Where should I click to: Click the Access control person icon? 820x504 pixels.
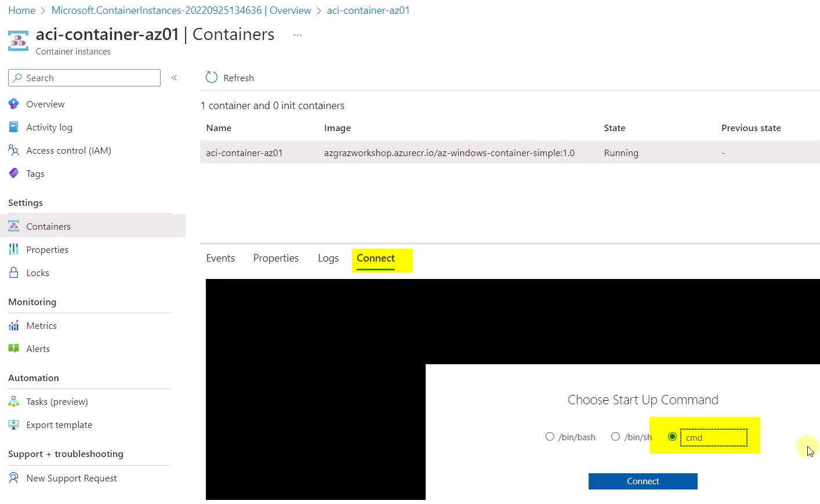(x=14, y=150)
